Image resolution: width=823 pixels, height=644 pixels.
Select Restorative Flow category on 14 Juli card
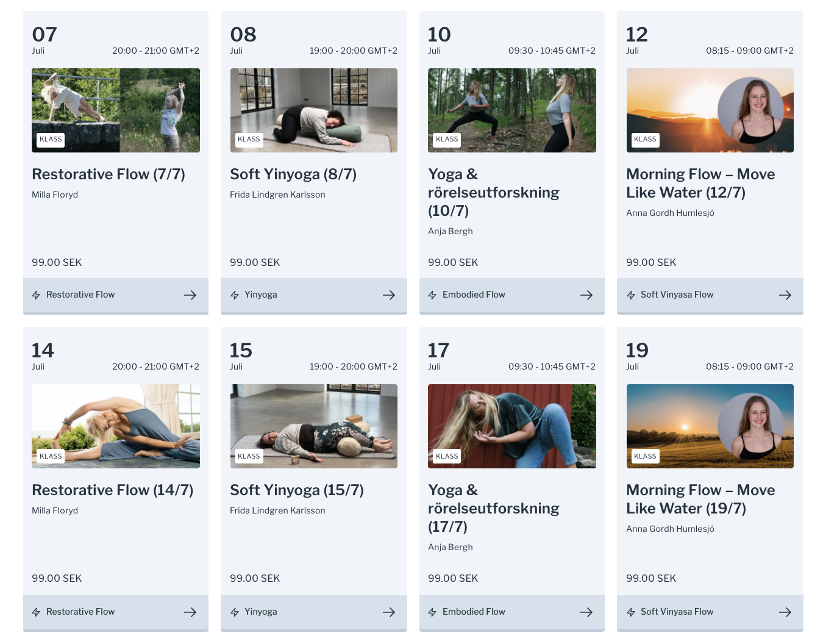[x=80, y=612]
